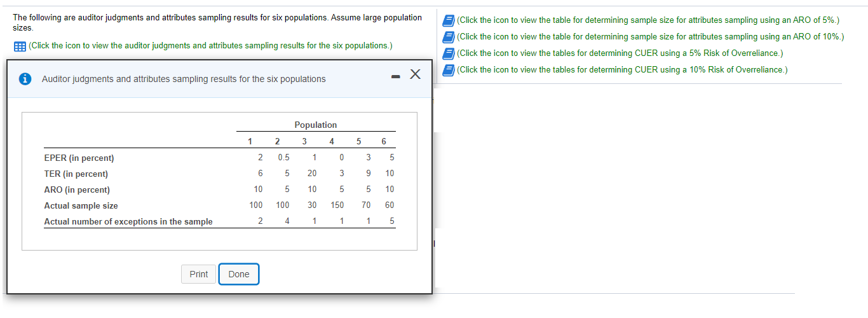Open the CUER 5% Risk of Overreliance tables icon
Viewport: 868px width, 318px height.
(x=449, y=53)
